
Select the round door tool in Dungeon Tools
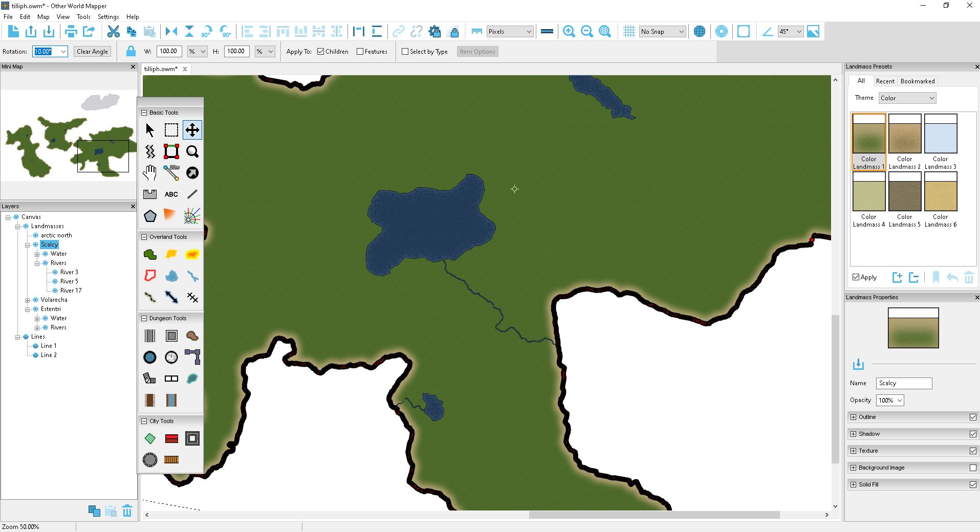pyautogui.click(x=149, y=357)
